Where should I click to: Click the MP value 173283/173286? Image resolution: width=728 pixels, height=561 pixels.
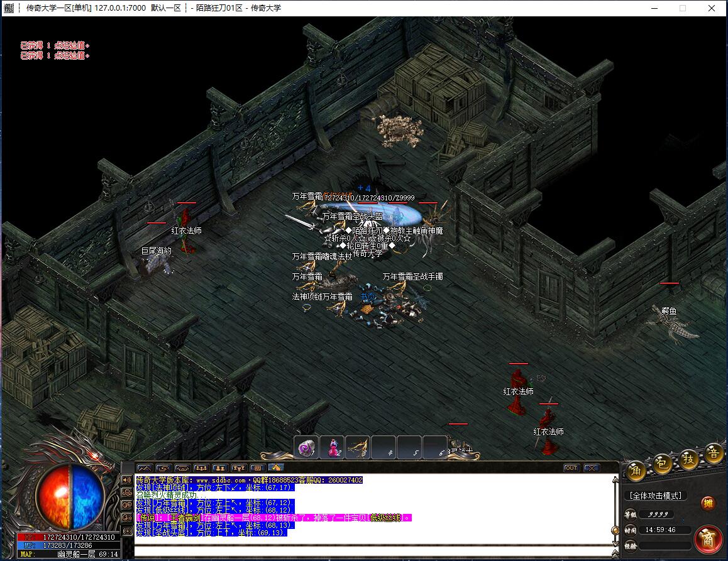click(68, 545)
